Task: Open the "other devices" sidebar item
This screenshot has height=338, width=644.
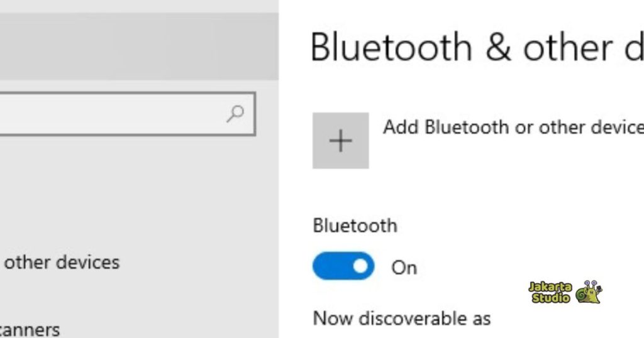Action: (x=62, y=262)
